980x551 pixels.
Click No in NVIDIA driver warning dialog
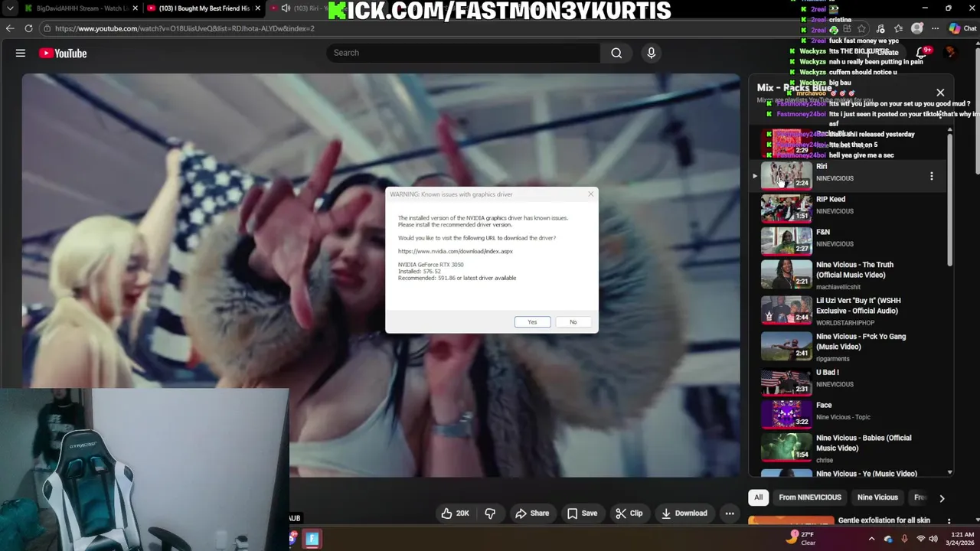(x=573, y=322)
